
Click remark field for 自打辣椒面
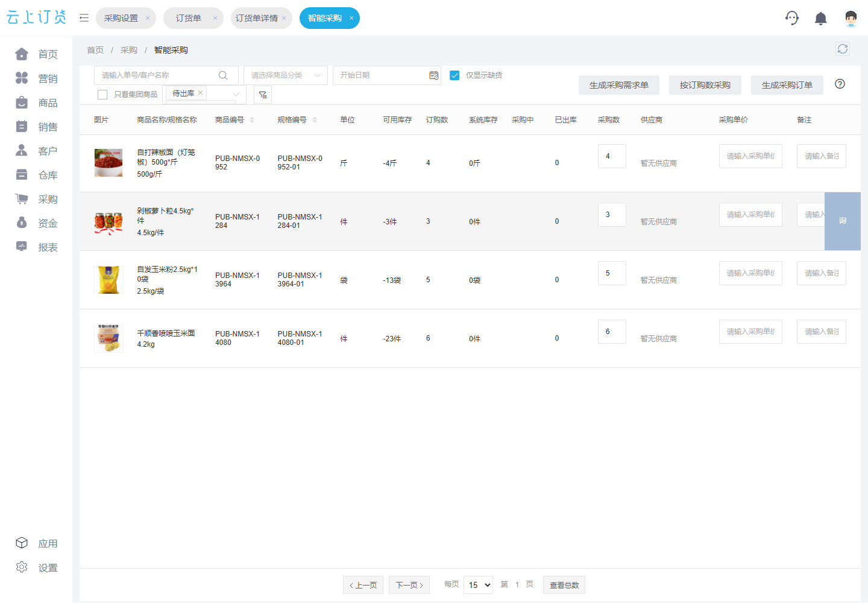[x=822, y=156]
